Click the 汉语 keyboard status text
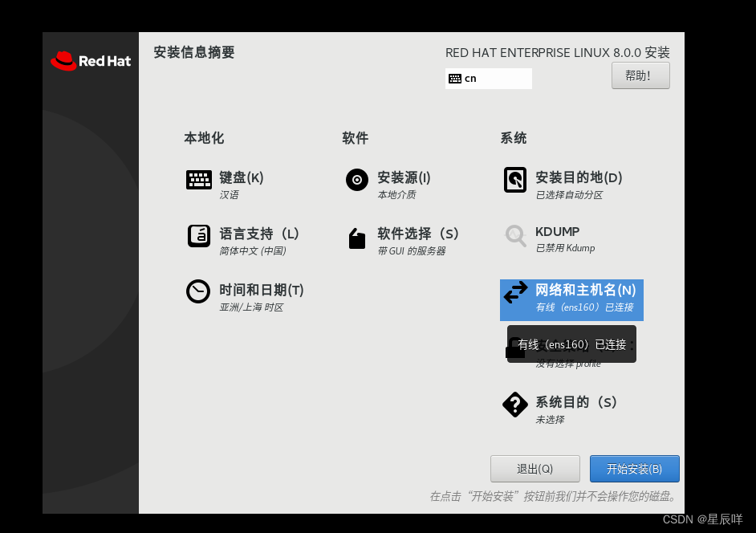 (x=229, y=195)
